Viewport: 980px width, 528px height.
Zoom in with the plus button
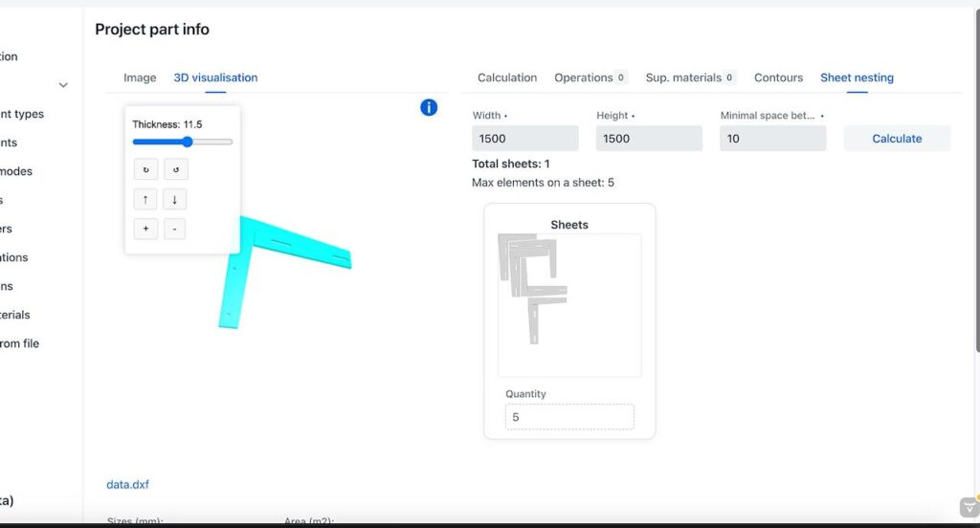[145, 229]
